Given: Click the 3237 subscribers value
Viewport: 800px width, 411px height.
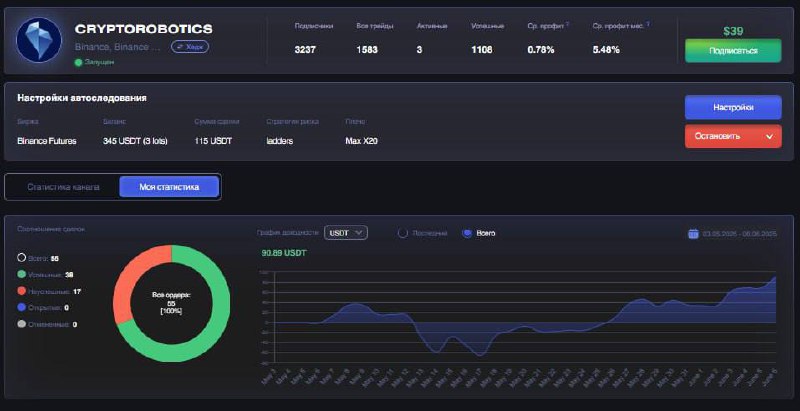Looking at the screenshot, I should pos(305,50).
